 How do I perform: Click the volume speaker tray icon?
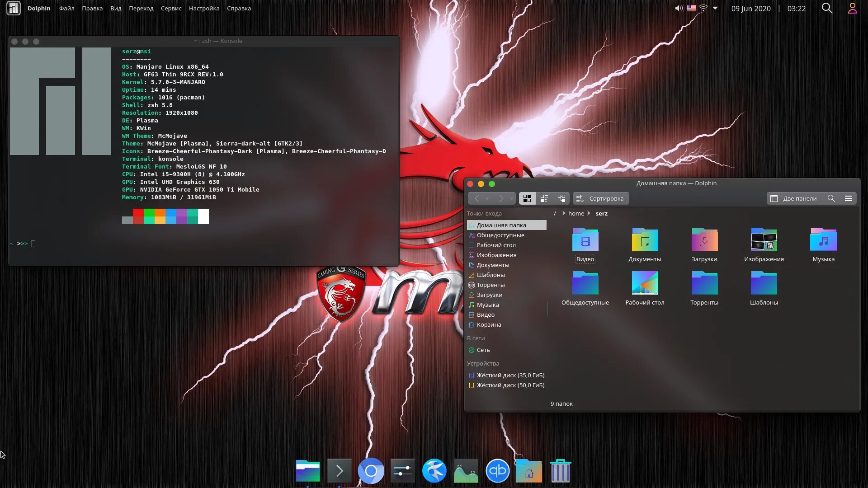coord(679,8)
